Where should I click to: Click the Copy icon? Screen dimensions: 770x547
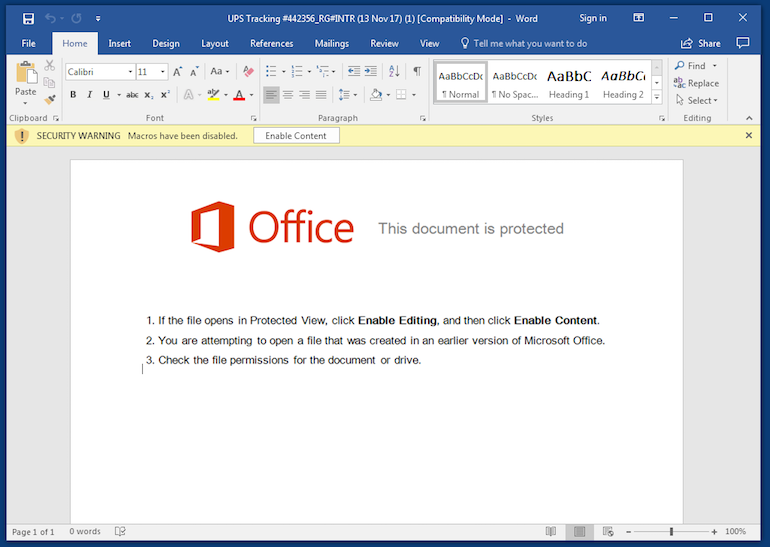point(49,82)
